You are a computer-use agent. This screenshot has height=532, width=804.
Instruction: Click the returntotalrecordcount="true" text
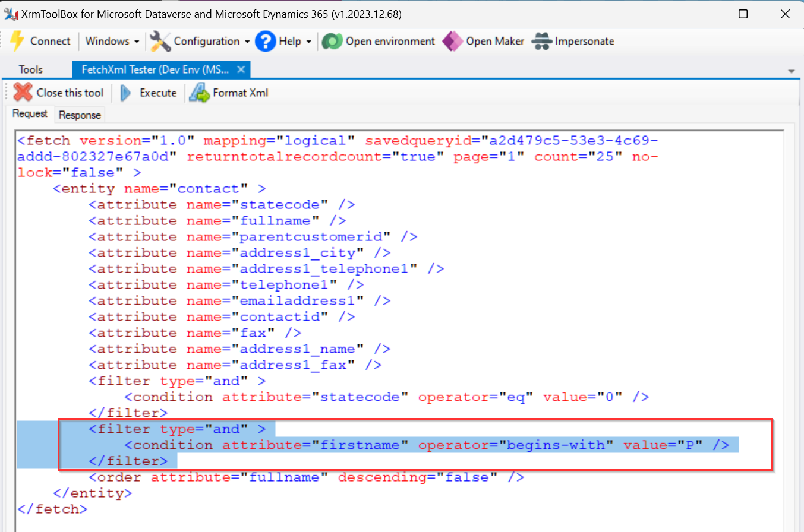pos(317,157)
